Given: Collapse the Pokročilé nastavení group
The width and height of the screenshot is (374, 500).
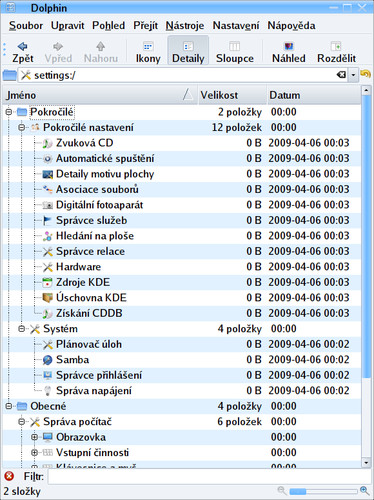Looking at the screenshot, I should pos(22,127).
